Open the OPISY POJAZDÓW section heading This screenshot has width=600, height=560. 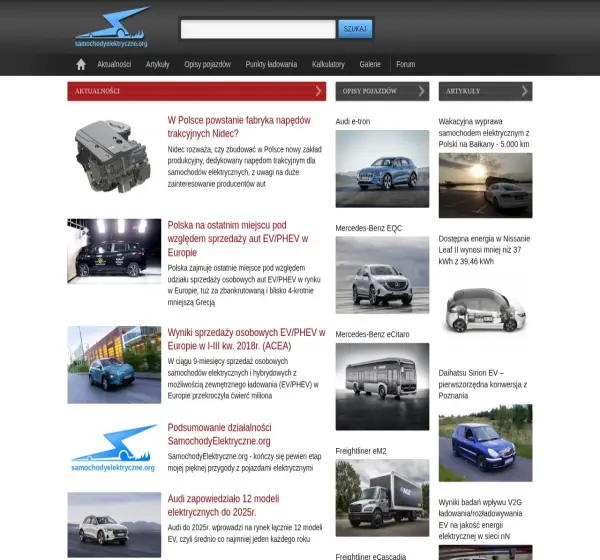pos(370,91)
